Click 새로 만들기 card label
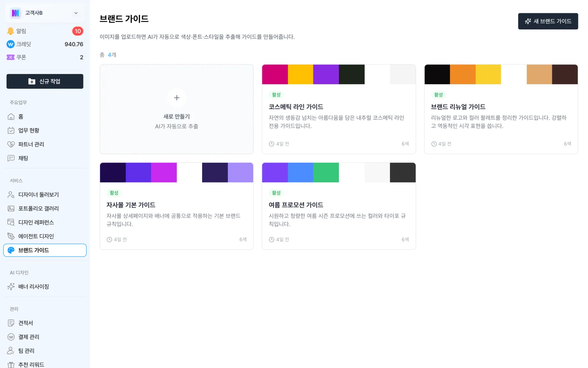588x368 pixels. click(x=177, y=117)
